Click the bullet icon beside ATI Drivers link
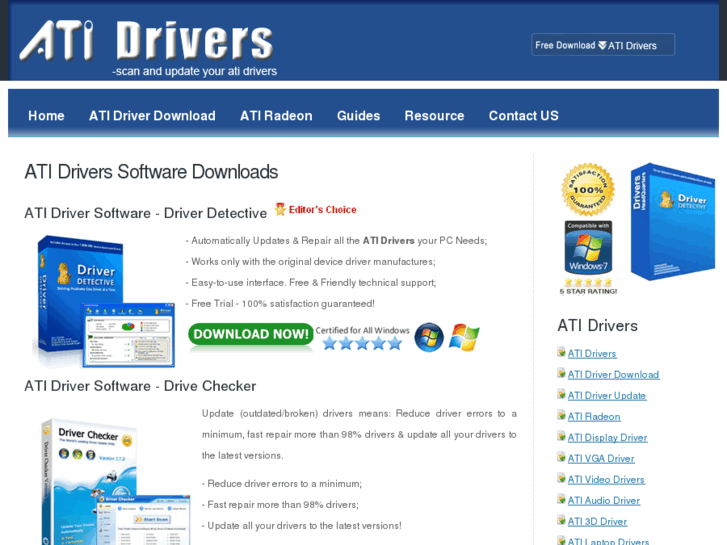 [561, 352]
